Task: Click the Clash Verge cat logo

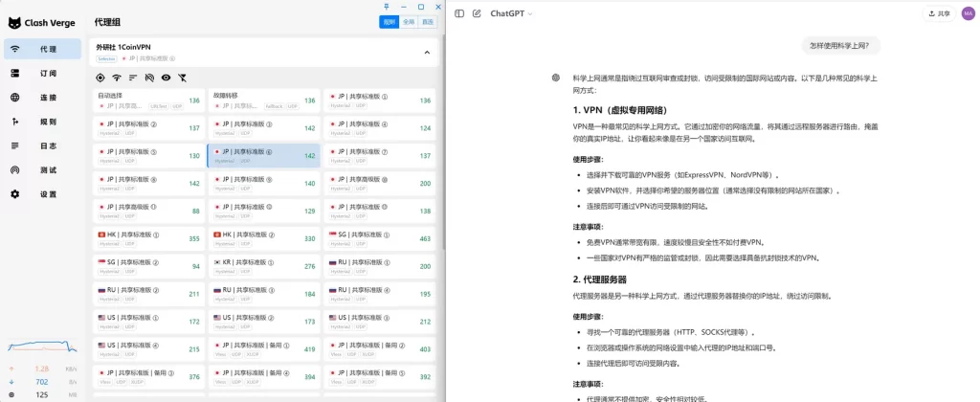Action: pyautogui.click(x=14, y=23)
